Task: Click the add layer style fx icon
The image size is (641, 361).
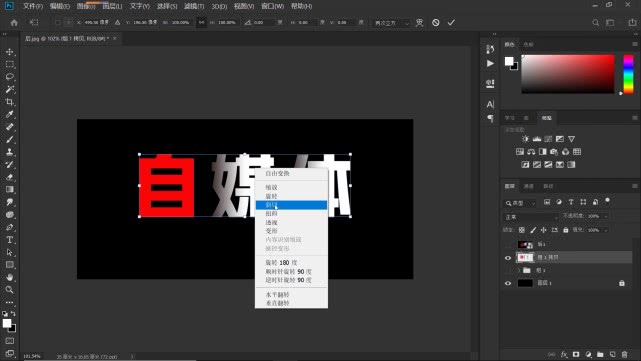Action: (564, 354)
